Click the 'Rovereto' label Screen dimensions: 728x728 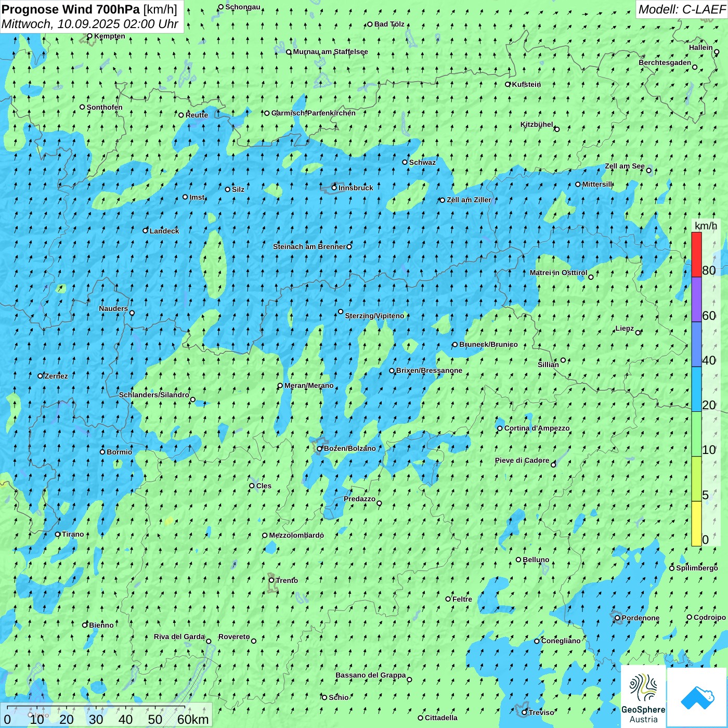point(234,636)
